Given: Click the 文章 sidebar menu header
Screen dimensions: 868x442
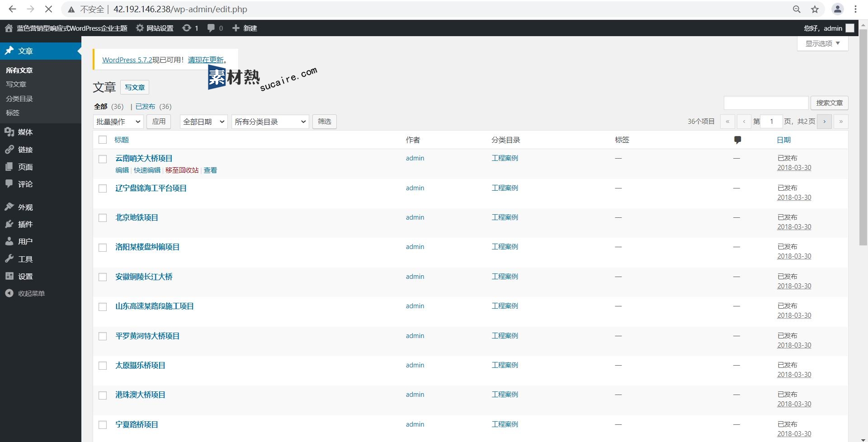Looking at the screenshot, I should click(41, 51).
